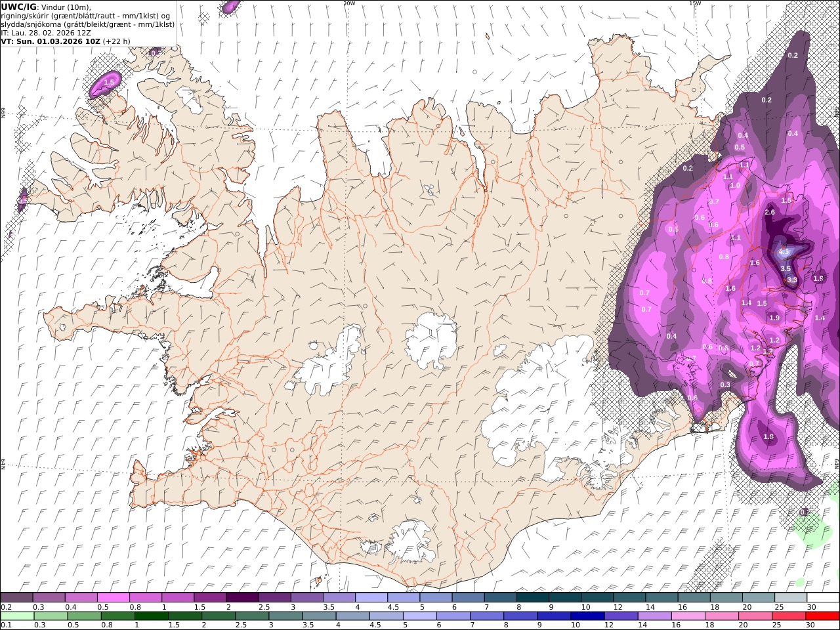The image size is (840, 630).
Task: Click the deep blue 10 rain legend swatch
Action: 587,616
